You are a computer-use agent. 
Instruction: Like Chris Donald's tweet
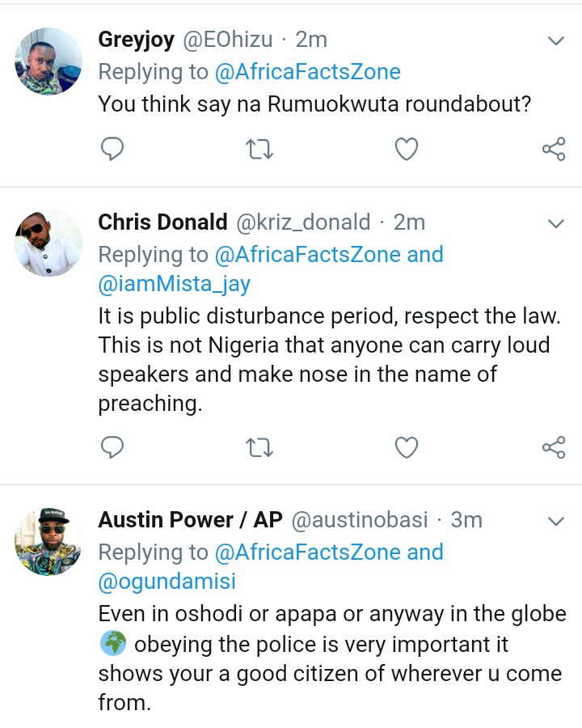pos(406,447)
